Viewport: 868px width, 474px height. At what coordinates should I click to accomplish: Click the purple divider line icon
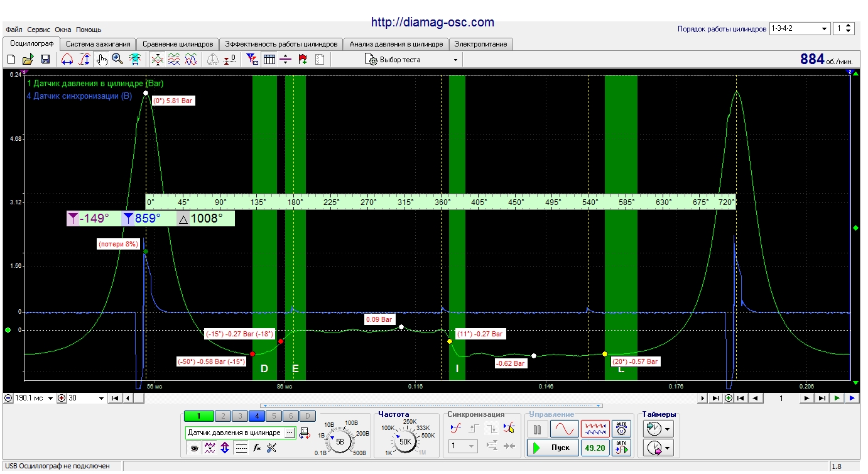tap(286, 60)
